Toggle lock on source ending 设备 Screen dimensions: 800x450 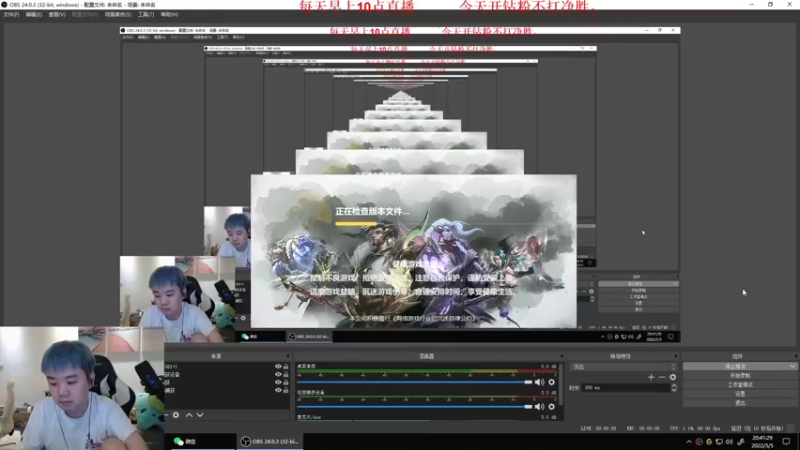(286, 374)
